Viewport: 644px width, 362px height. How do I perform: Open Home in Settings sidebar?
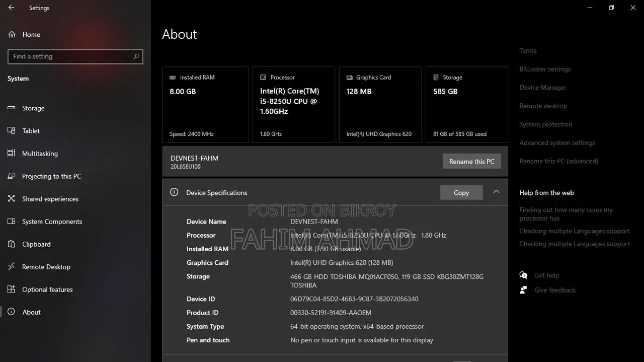click(31, 35)
